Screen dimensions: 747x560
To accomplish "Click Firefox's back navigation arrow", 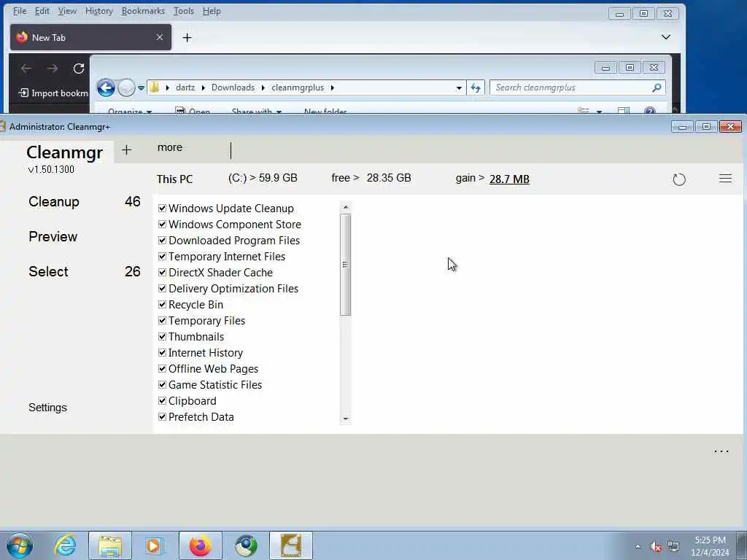I will pos(26,69).
